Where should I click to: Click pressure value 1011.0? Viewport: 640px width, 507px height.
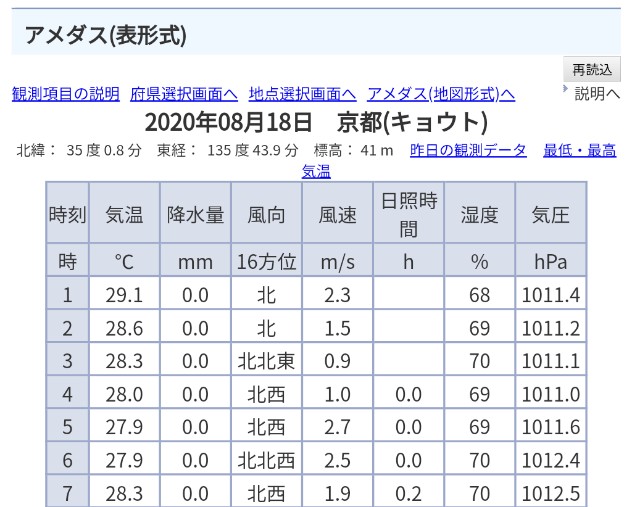(551, 394)
